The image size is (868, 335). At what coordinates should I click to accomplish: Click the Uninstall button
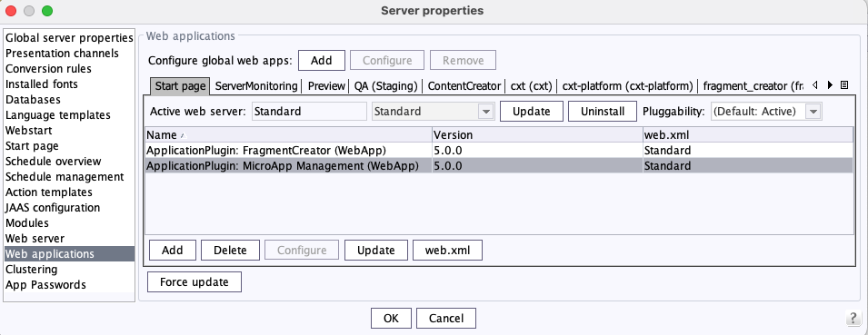[x=603, y=111]
